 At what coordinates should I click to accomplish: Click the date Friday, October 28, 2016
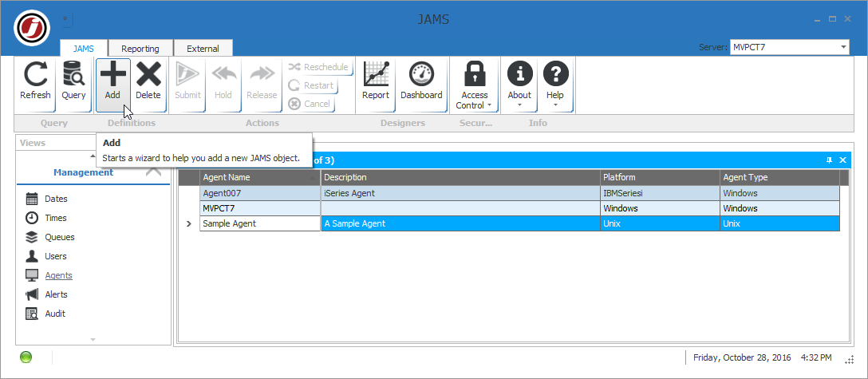[x=742, y=357]
